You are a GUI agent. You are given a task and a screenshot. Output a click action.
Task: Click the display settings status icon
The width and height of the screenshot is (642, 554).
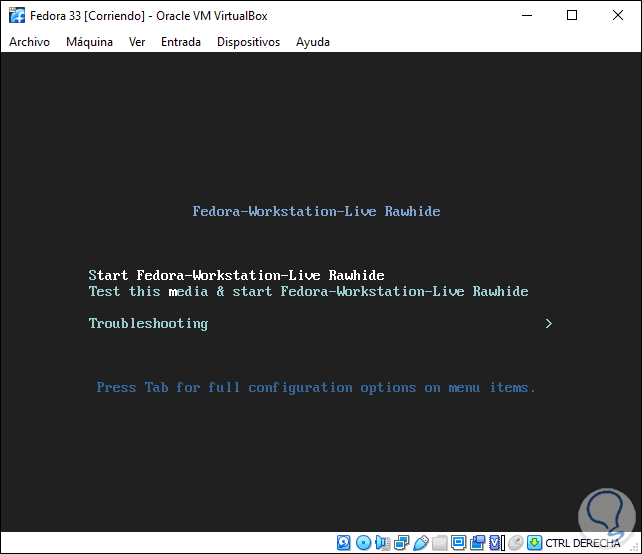pos(459,543)
